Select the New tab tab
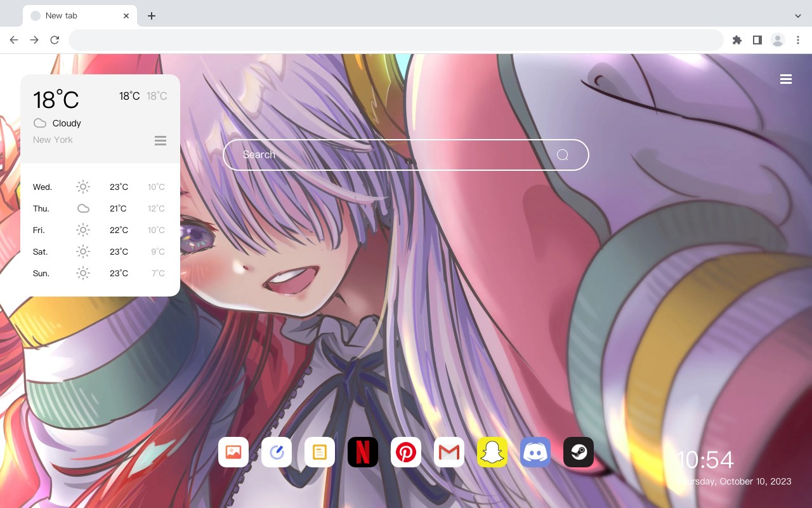 pyautogui.click(x=80, y=15)
